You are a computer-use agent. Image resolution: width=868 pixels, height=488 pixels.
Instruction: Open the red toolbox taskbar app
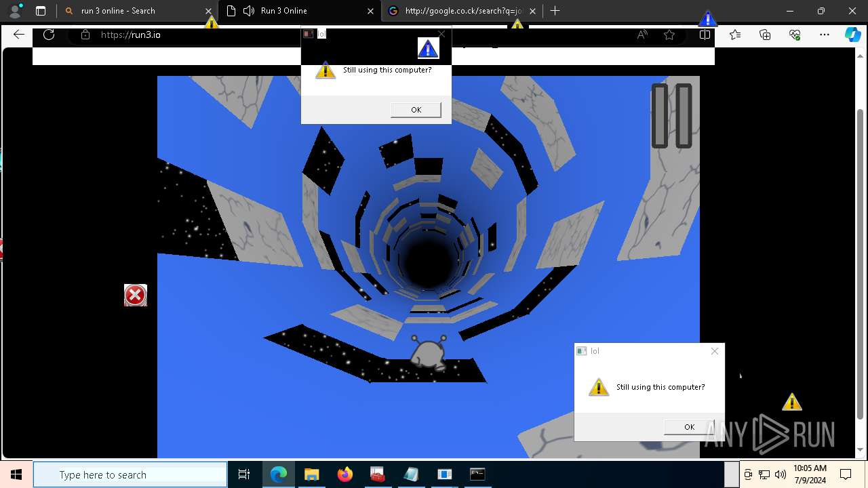378,474
